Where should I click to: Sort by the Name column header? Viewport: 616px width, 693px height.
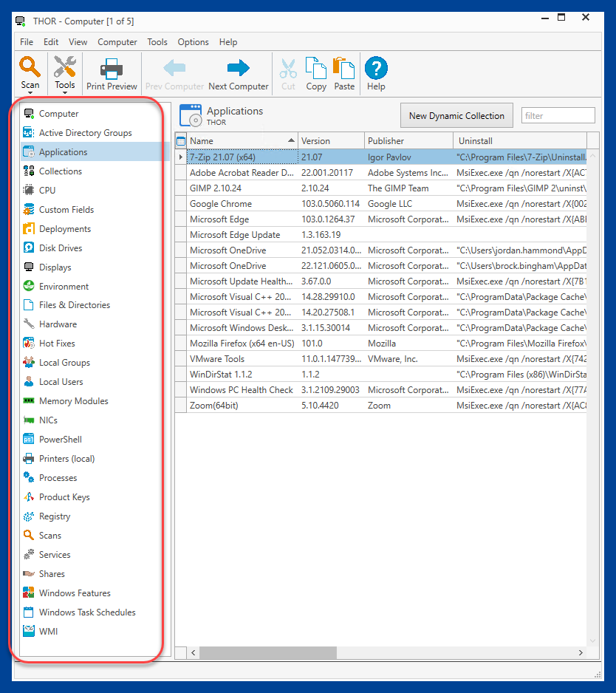tap(242, 141)
